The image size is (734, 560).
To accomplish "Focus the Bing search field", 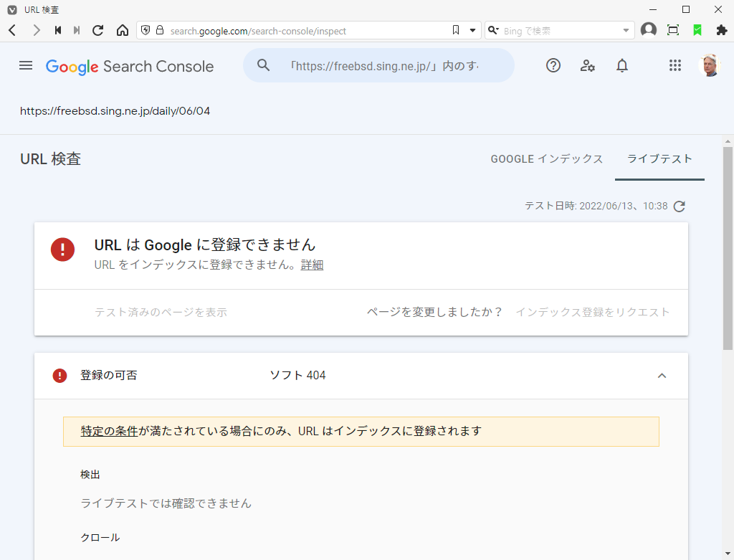I will click(561, 30).
